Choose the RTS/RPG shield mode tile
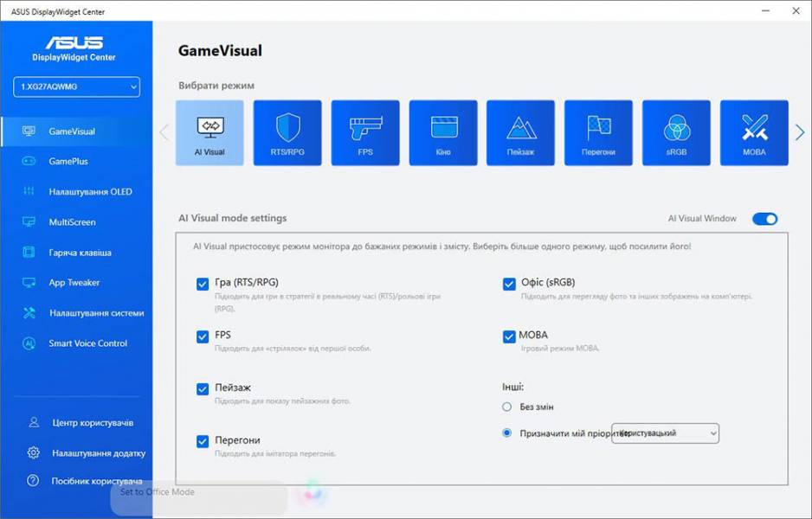Screen dimensions: 812x519 [x=287, y=132]
